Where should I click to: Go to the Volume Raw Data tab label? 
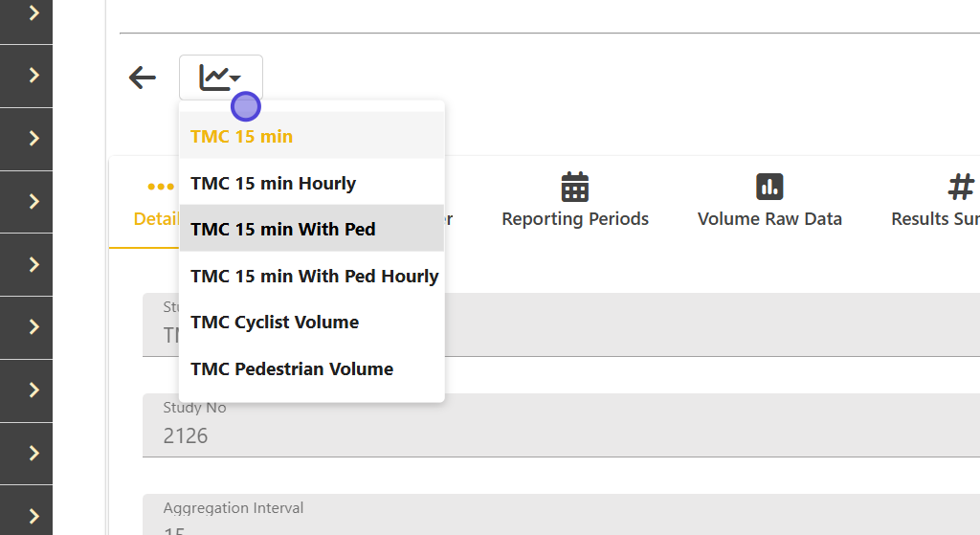click(x=769, y=219)
